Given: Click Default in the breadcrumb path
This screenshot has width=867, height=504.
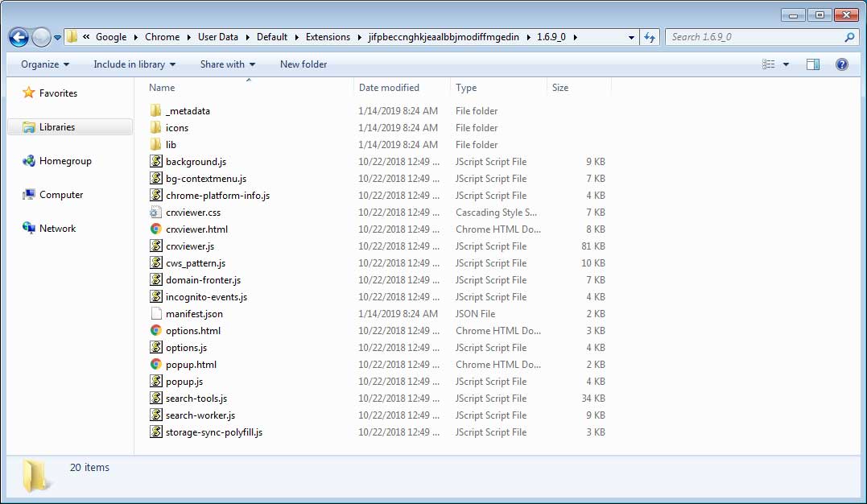Looking at the screenshot, I should 272,37.
